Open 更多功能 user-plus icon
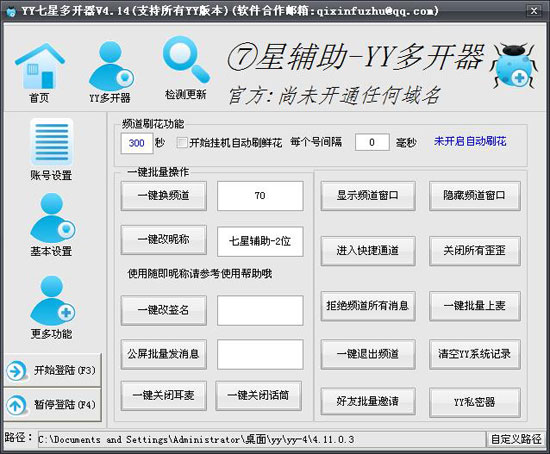The image size is (550, 454). pyautogui.click(x=52, y=301)
